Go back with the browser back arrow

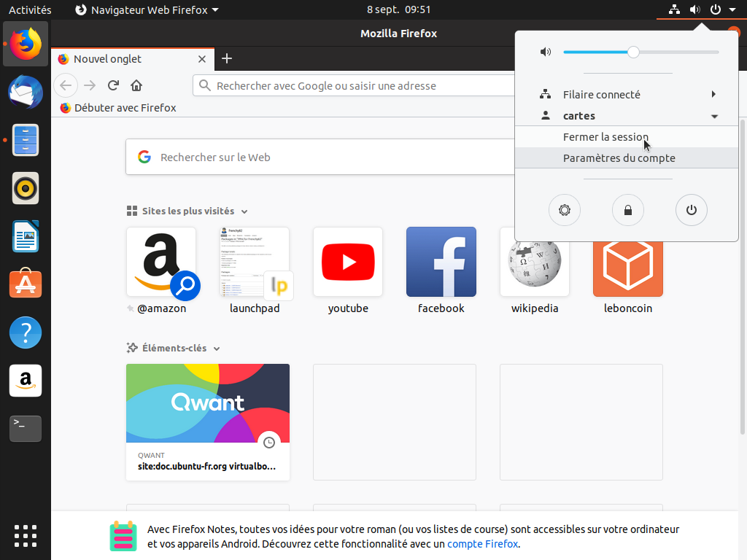(x=66, y=86)
